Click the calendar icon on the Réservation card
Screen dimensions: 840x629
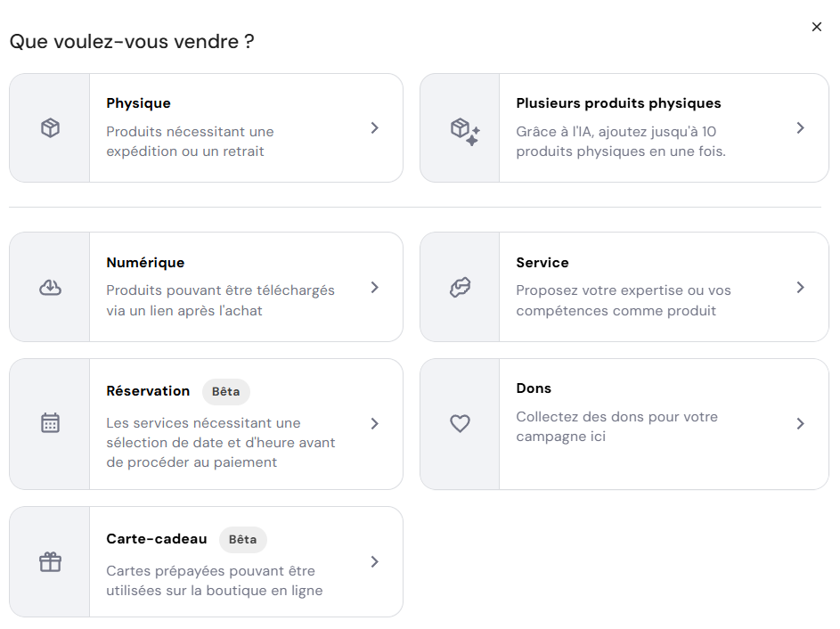(x=49, y=424)
